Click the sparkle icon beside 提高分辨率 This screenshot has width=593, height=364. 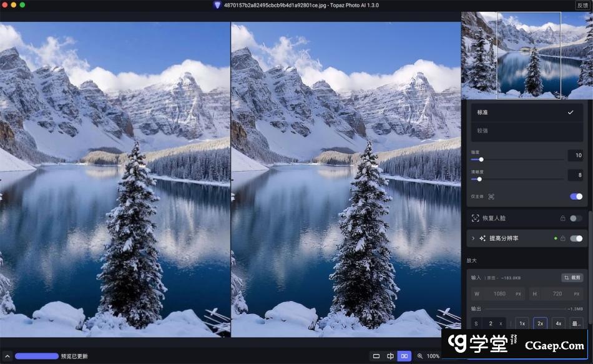[483, 239]
